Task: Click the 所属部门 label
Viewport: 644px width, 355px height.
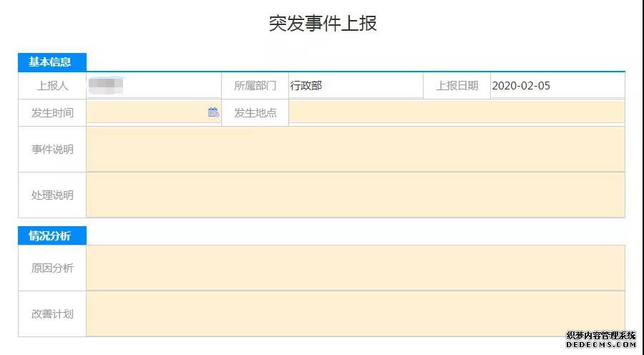Action: click(x=255, y=86)
